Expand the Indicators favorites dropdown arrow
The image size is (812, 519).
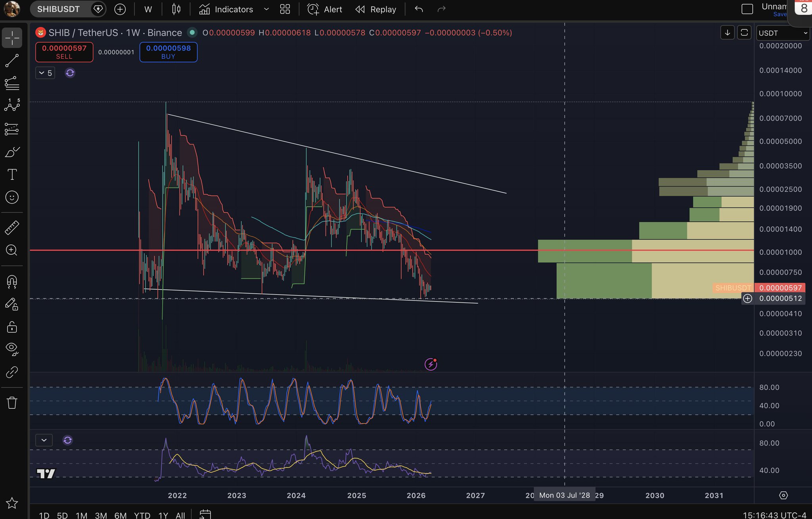pyautogui.click(x=266, y=9)
